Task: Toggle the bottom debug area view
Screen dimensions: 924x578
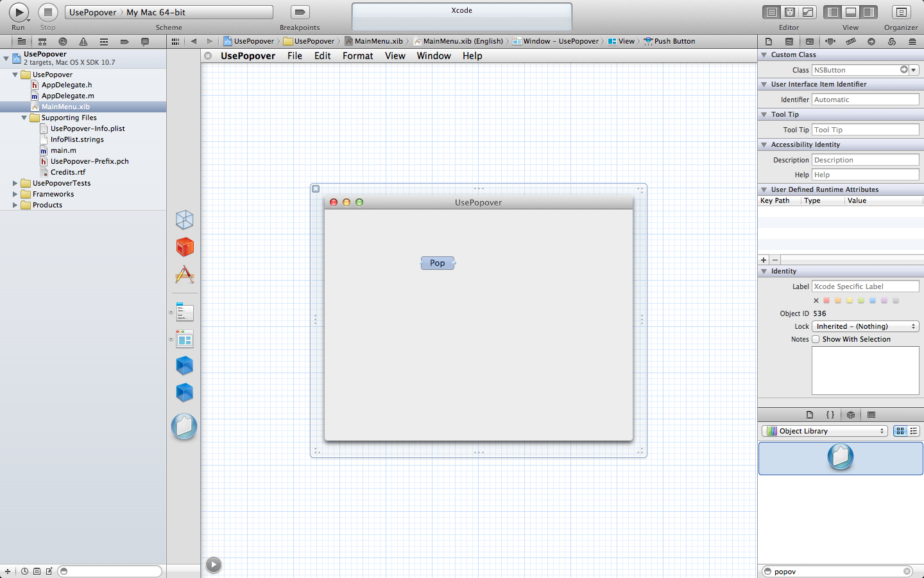Action: click(x=851, y=12)
